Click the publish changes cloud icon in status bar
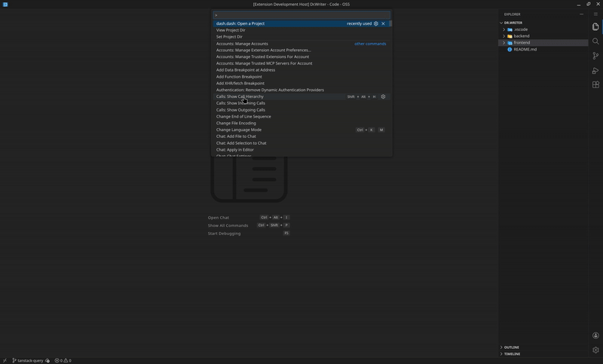Screen dimensions: 603x364 coord(47,360)
